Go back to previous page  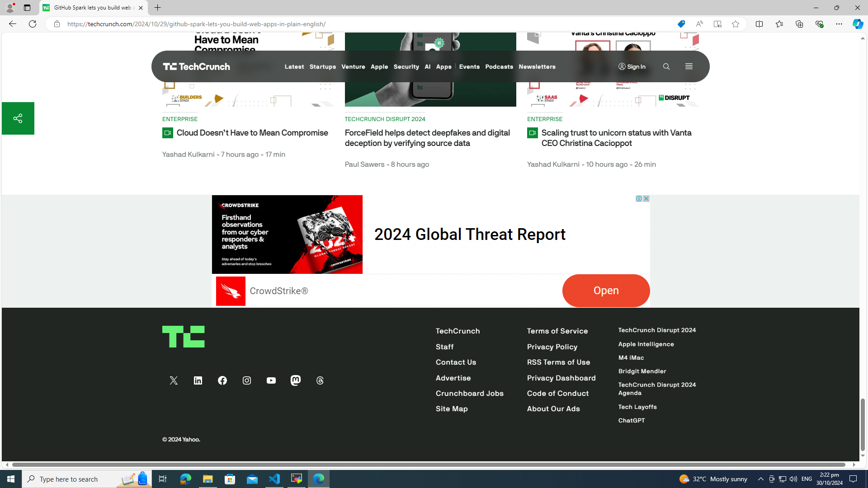(x=12, y=24)
